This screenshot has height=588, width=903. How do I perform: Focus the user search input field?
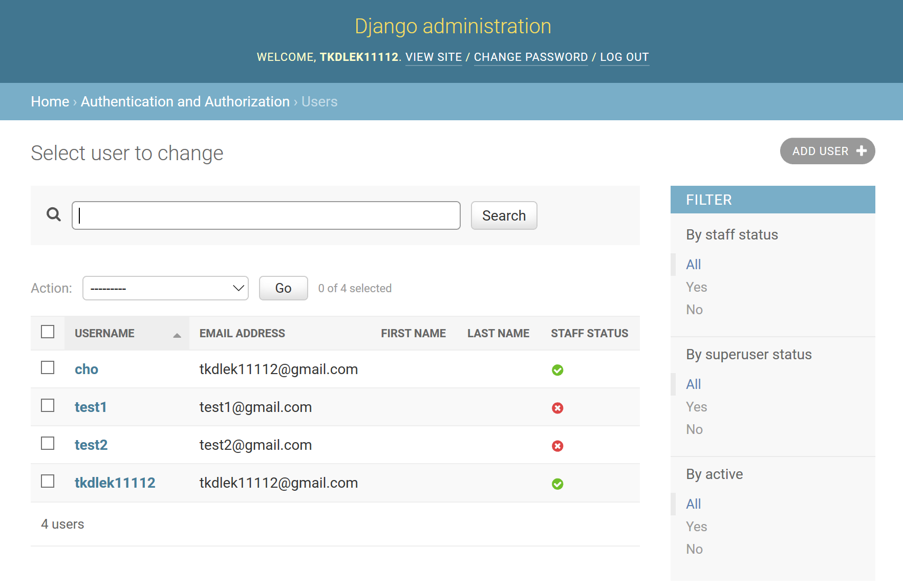266,215
